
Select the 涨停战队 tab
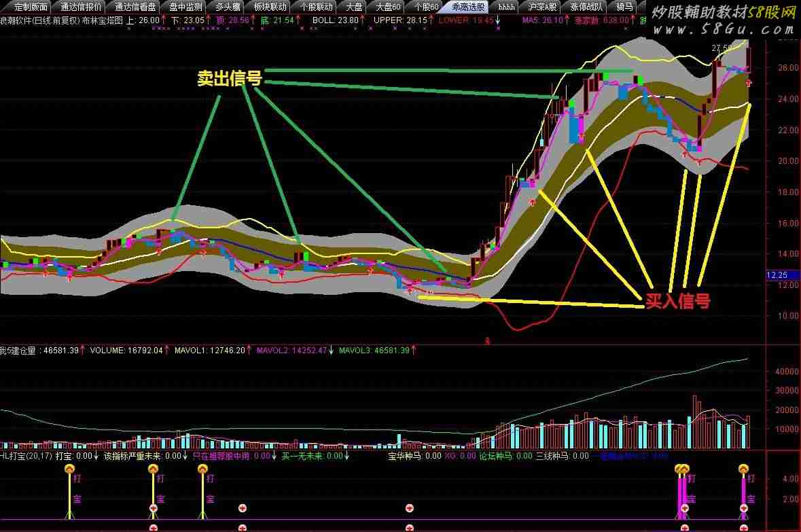coord(586,7)
